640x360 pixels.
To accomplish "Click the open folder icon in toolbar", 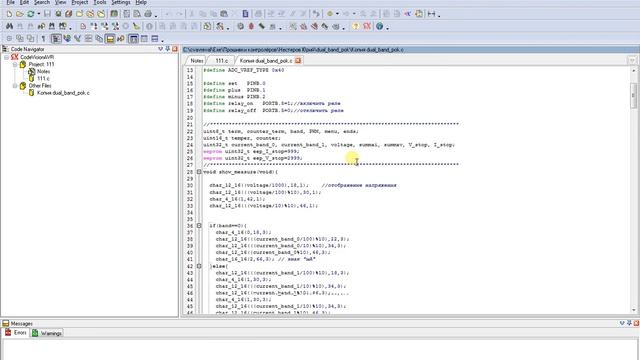I will tap(20, 14).
